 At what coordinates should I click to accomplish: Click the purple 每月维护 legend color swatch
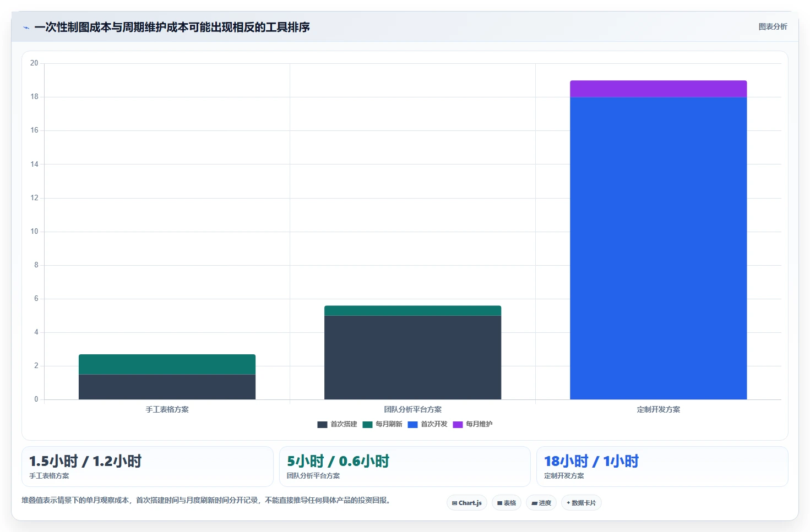(x=458, y=425)
